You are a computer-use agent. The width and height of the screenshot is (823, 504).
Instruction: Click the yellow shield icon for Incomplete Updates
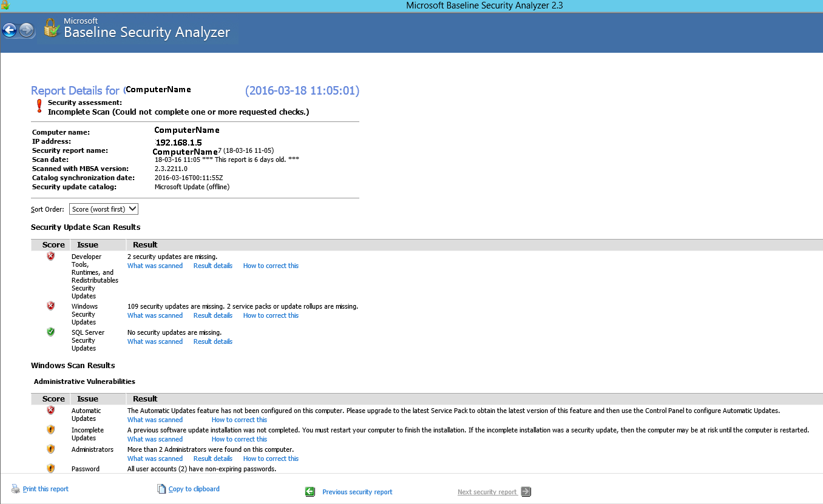click(51, 430)
